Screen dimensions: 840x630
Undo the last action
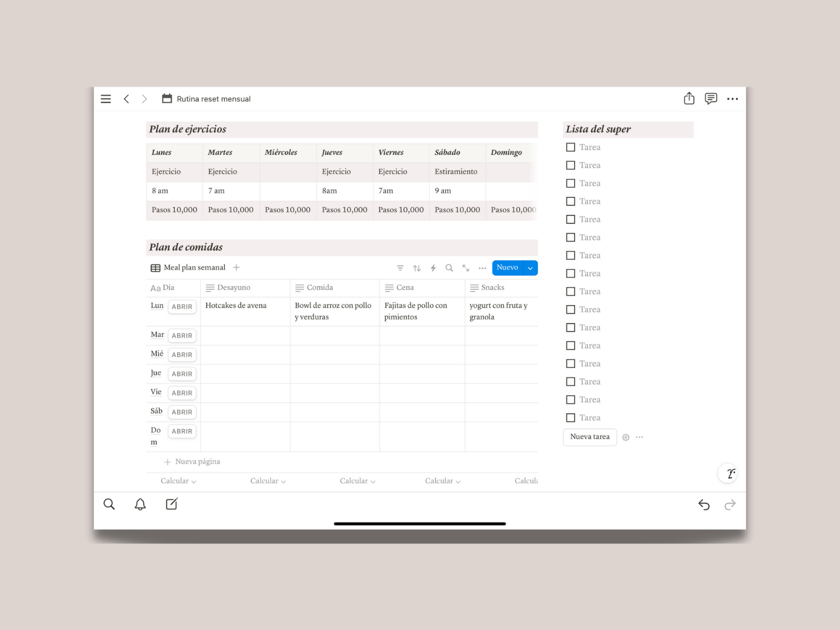click(x=704, y=505)
